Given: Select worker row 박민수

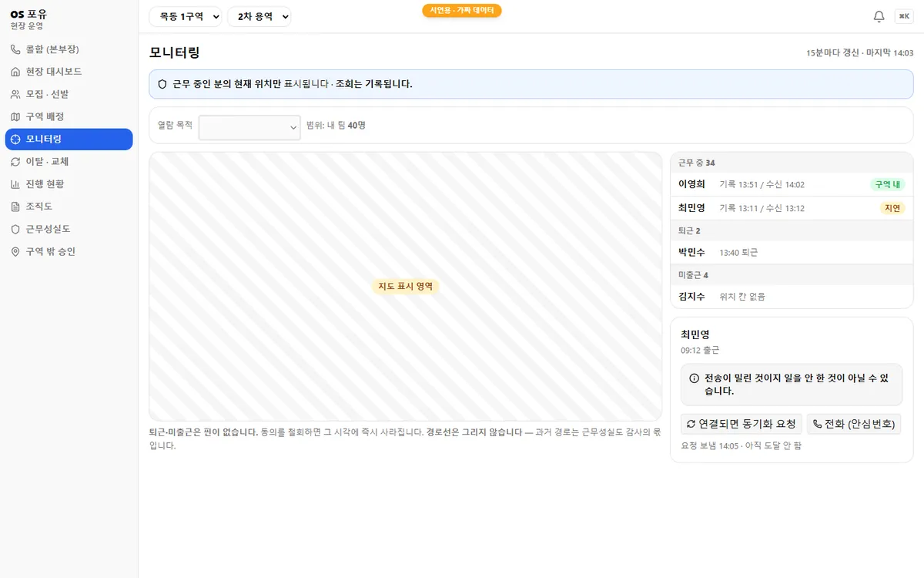Looking at the screenshot, I should tap(792, 252).
